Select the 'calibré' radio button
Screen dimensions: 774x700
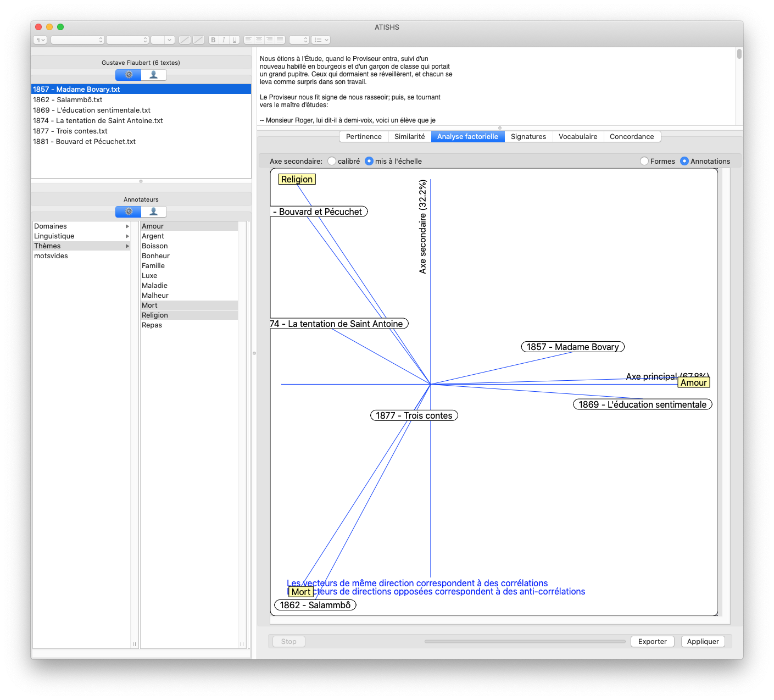(x=332, y=161)
